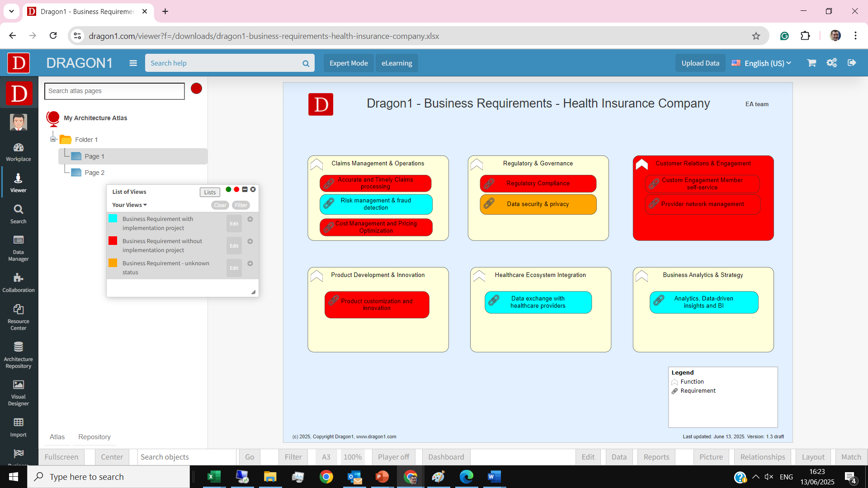Edit the 'Business Requirement with implementation project' view
This screenshot has height=488, width=868.
click(234, 224)
